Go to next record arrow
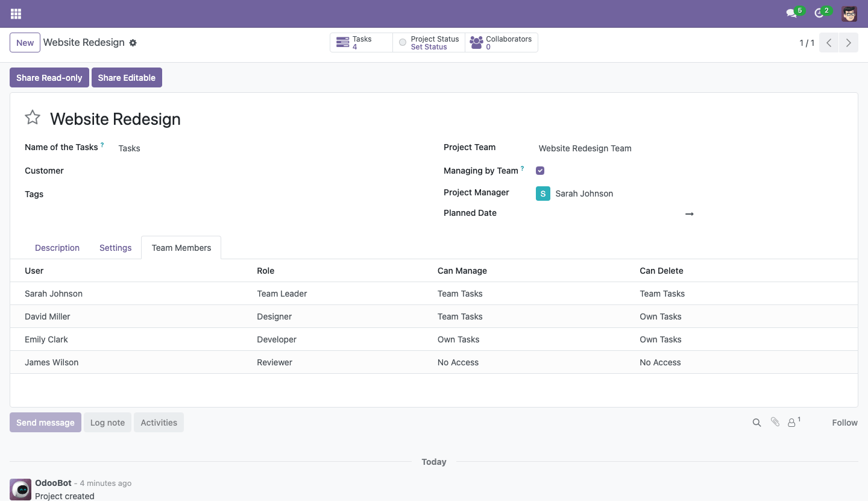The height and width of the screenshot is (501, 868). click(x=848, y=43)
